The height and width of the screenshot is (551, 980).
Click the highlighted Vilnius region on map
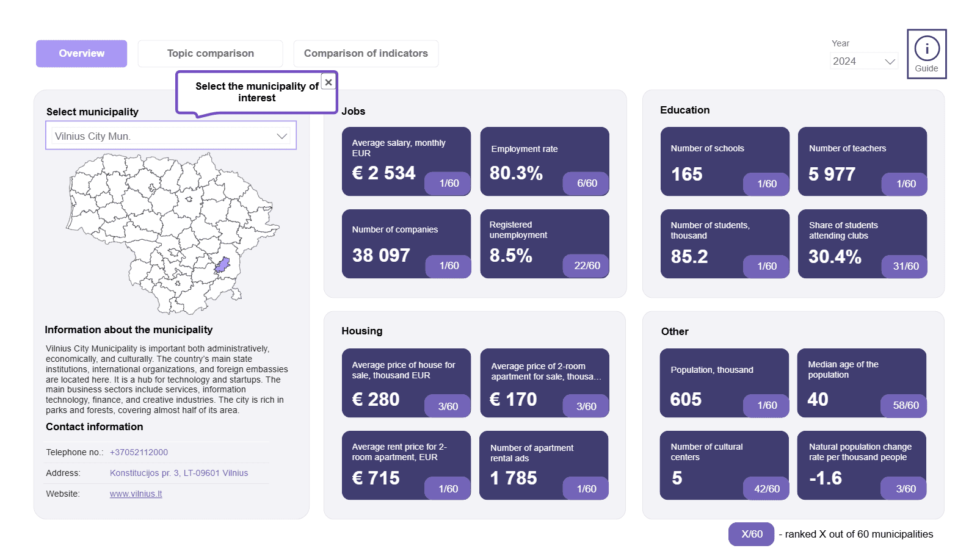(222, 265)
